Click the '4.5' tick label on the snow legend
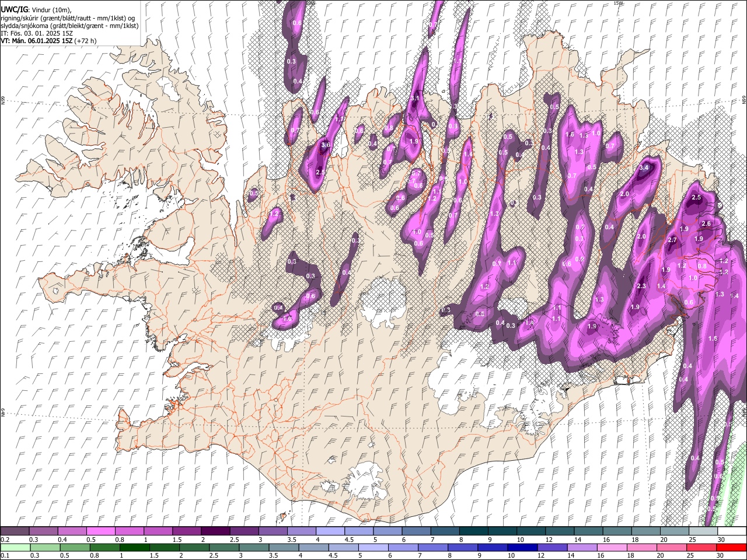747x560 pixels. coord(349,540)
